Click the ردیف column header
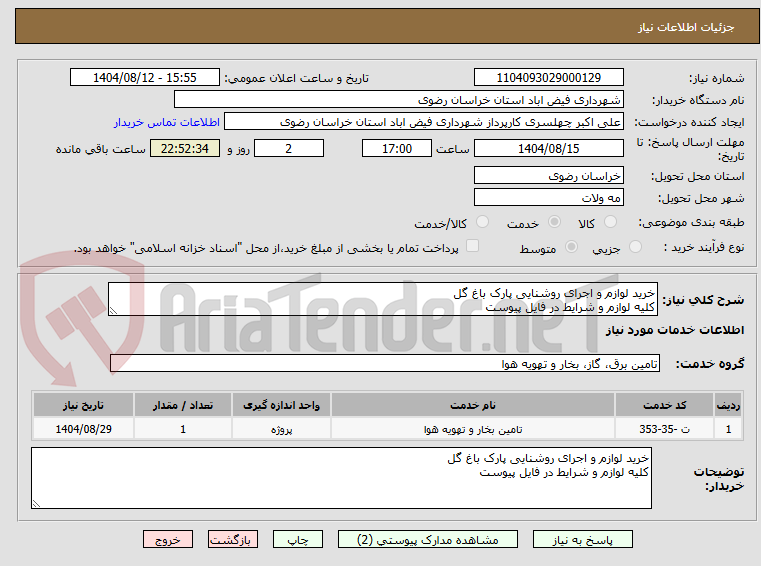 tap(728, 405)
